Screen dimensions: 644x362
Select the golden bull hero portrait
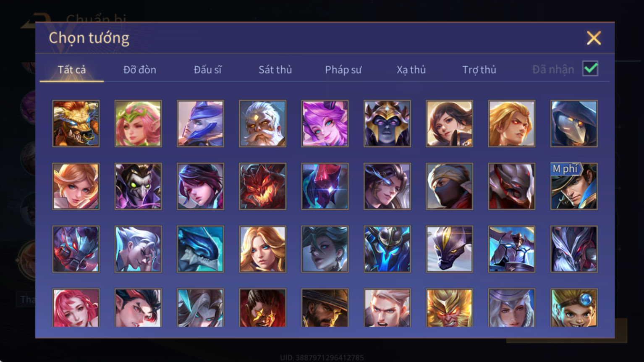tap(76, 123)
